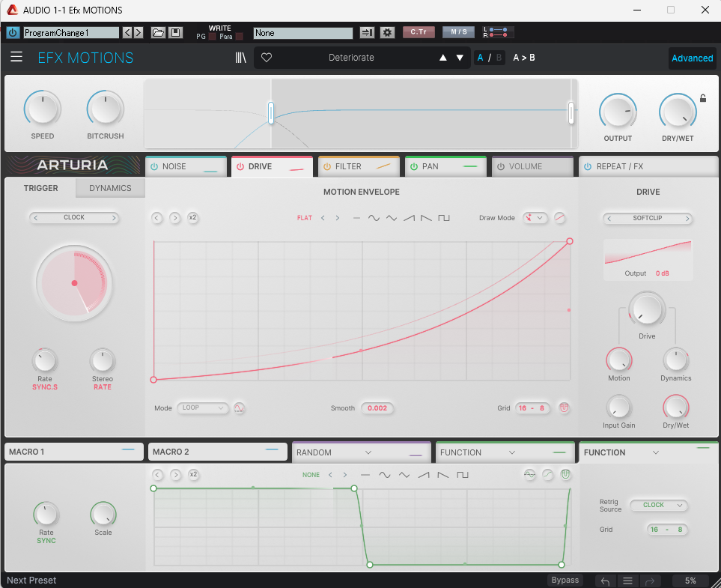
Task: Open the history list icon in bottom bar
Action: (x=627, y=581)
